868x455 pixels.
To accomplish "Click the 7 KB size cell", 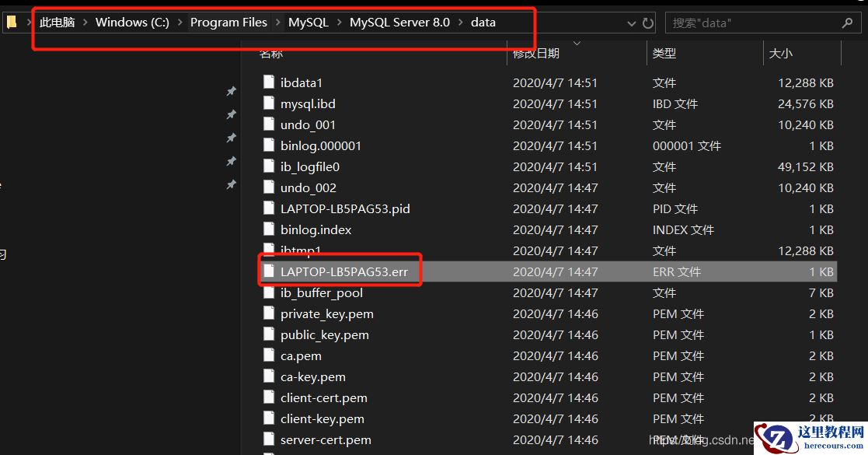I will coord(821,292).
